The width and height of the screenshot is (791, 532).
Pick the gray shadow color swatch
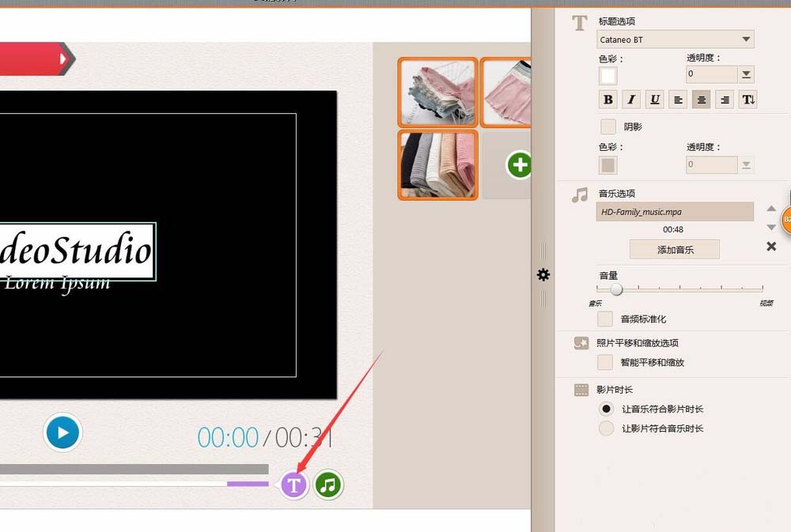(x=607, y=165)
